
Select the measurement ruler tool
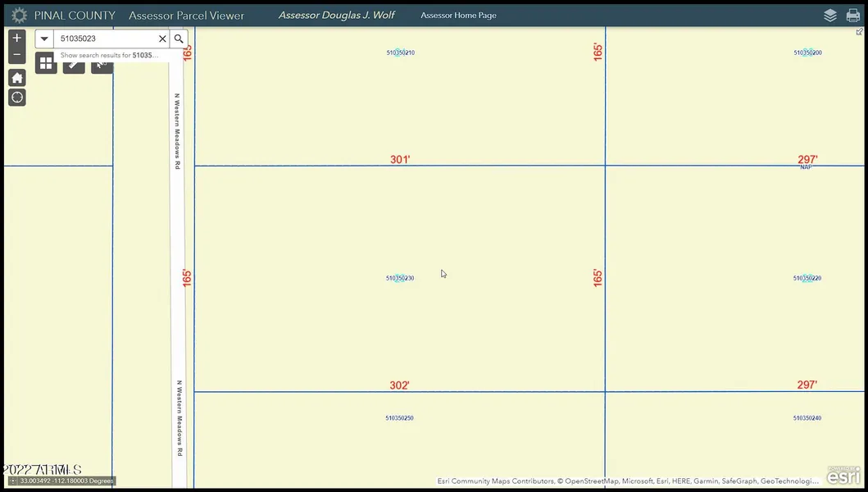coord(74,64)
